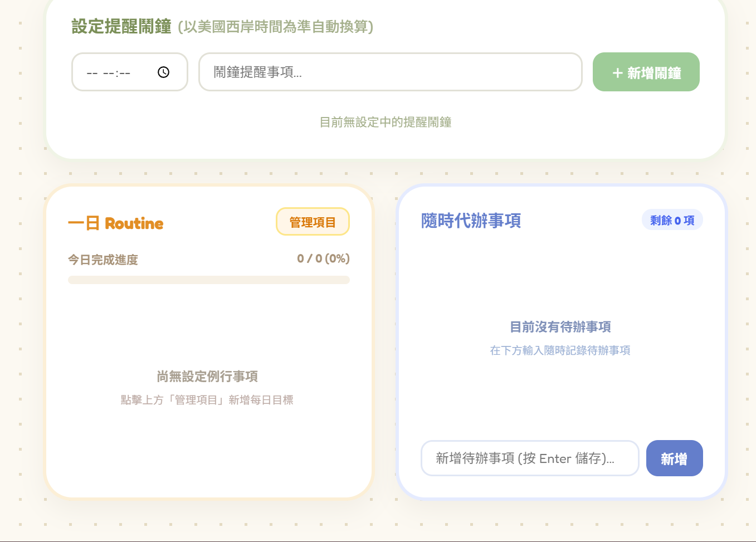Open 管理項目 for the daily Routine
The width and height of the screenshot is (756, 542).
(313, 222)
